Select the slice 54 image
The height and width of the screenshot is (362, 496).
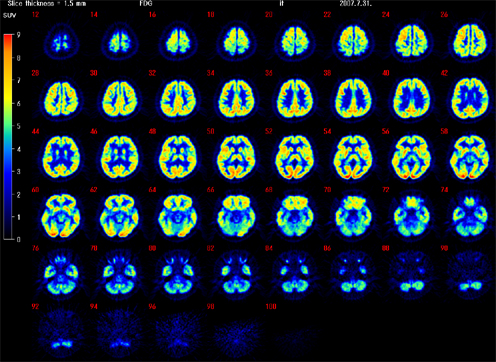coord(353,157)
